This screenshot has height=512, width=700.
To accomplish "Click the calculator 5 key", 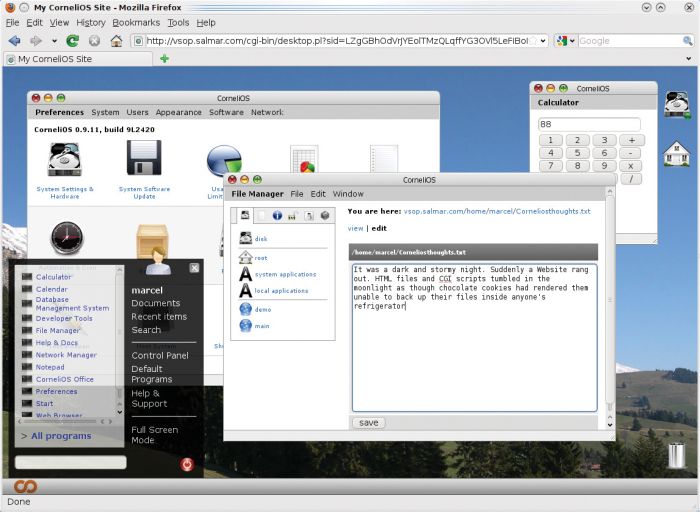I will (x=577, y=153).
